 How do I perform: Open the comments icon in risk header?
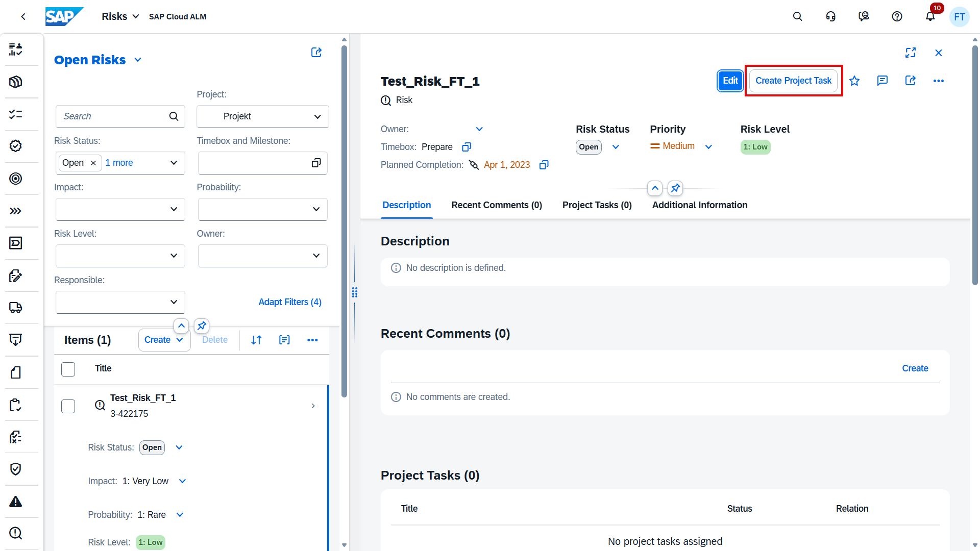pyautogui.click(x=883, y=81)
